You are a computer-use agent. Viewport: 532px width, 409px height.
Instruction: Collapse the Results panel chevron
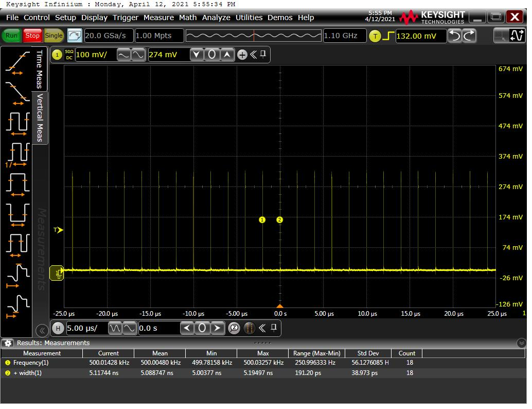click(522, 343)
